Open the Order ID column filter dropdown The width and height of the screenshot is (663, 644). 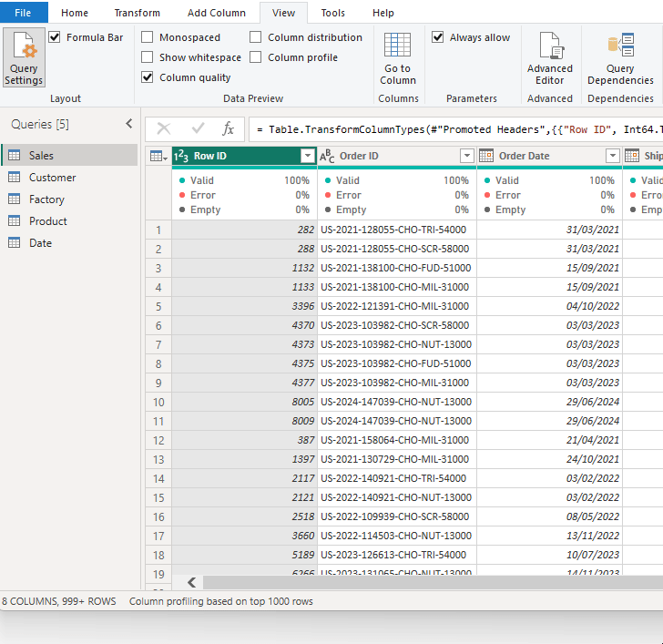click(x=467, y=156)
